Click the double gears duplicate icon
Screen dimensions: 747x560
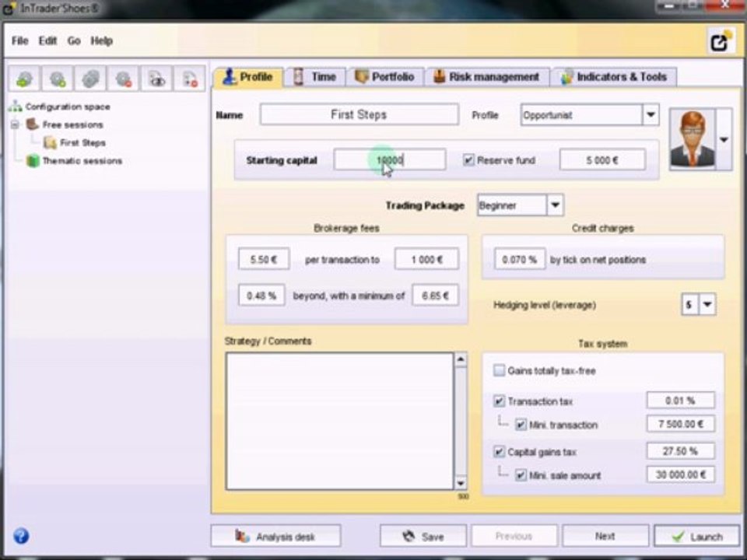point(90,79)
